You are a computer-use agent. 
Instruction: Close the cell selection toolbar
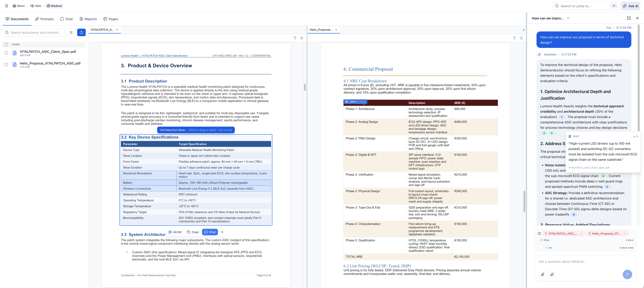click(222, 232)
